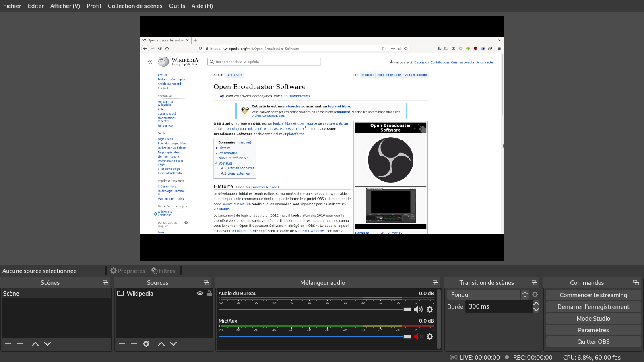Click Commencer le streaming button
Image resolution: width=644 pixels, height=362 pixels.
(593, 295)
